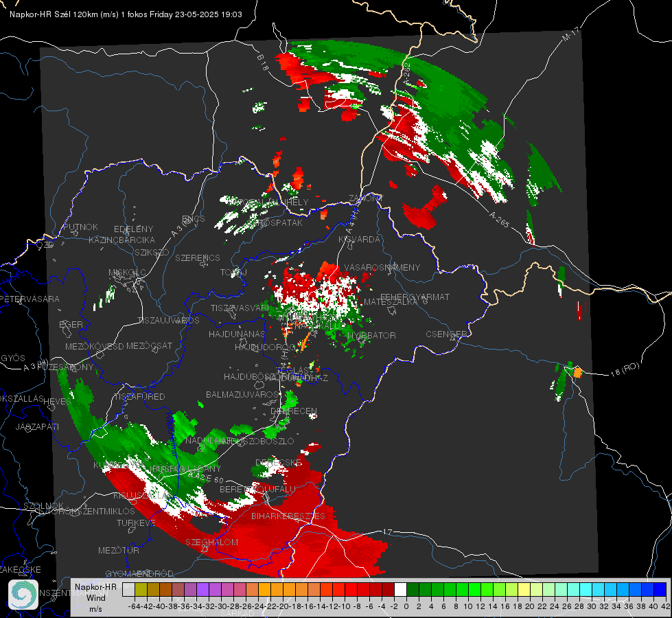Click the DERECSKE city label

coord(279,462)
